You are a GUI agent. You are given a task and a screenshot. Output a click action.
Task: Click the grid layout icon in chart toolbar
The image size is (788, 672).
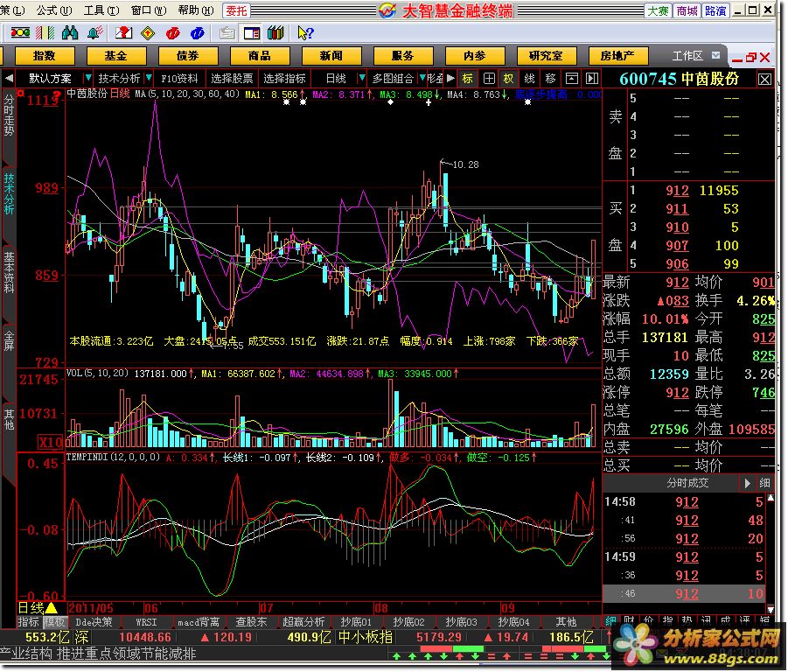tap(489, 79)
